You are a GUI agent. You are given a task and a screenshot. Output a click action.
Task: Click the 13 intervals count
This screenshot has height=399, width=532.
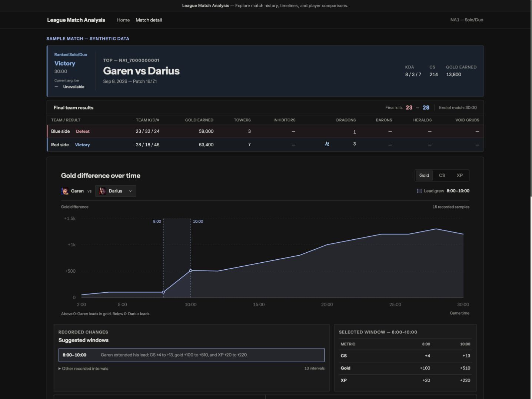point(315,369)
